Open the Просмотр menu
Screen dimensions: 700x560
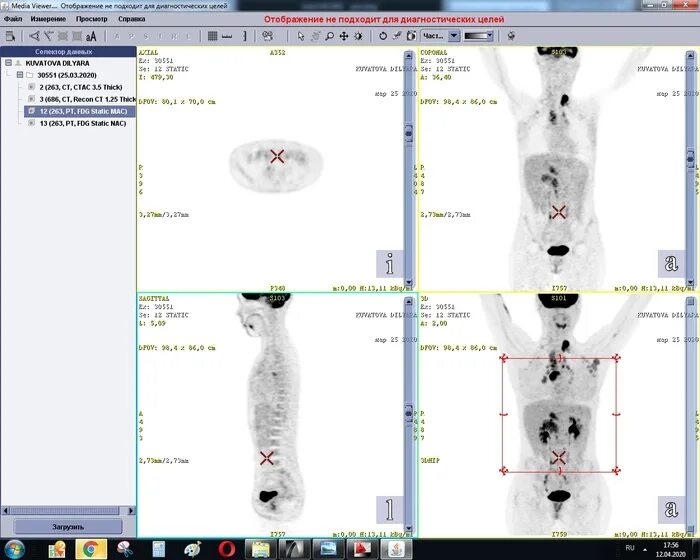coord(92,19)
